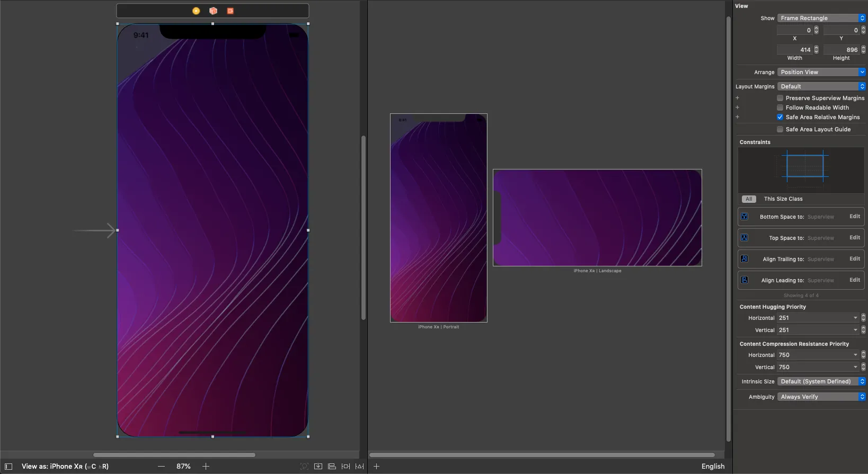Image resolution: width=868 pixels, height=474 pixels.
Task: Select the iPhone Xs Portrait preview
Action: pos(439,218)
